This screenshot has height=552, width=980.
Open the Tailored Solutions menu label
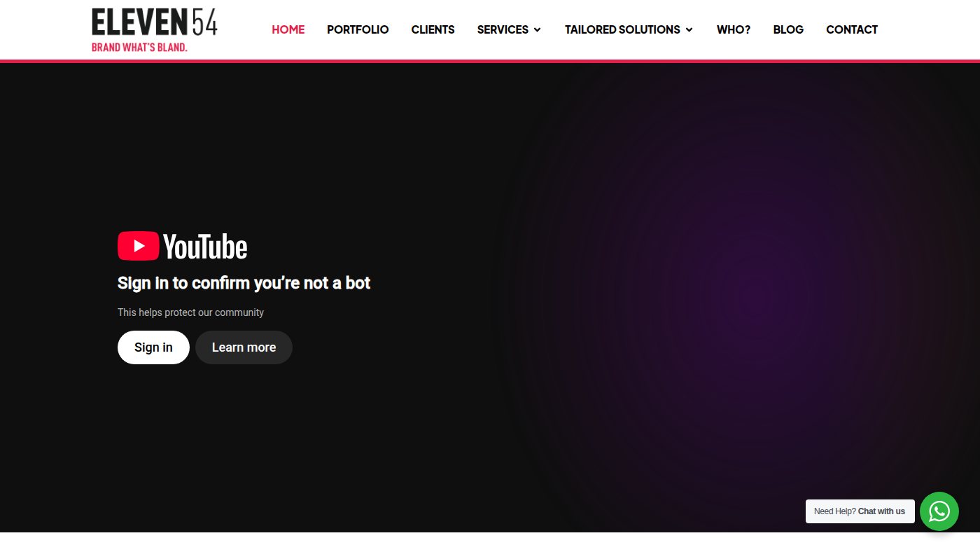pos(622,29)
